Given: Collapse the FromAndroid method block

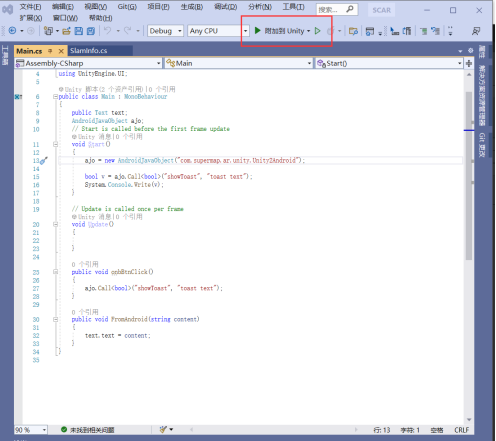Looking at the screenshot, I should (x=55, y=319).
